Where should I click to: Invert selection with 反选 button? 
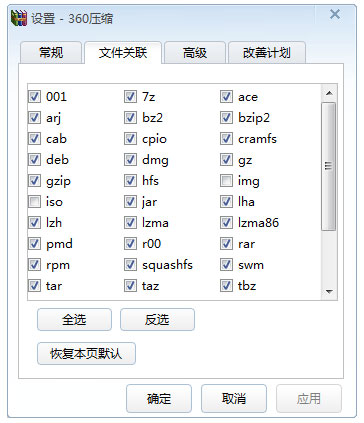[x=157, y=319]
